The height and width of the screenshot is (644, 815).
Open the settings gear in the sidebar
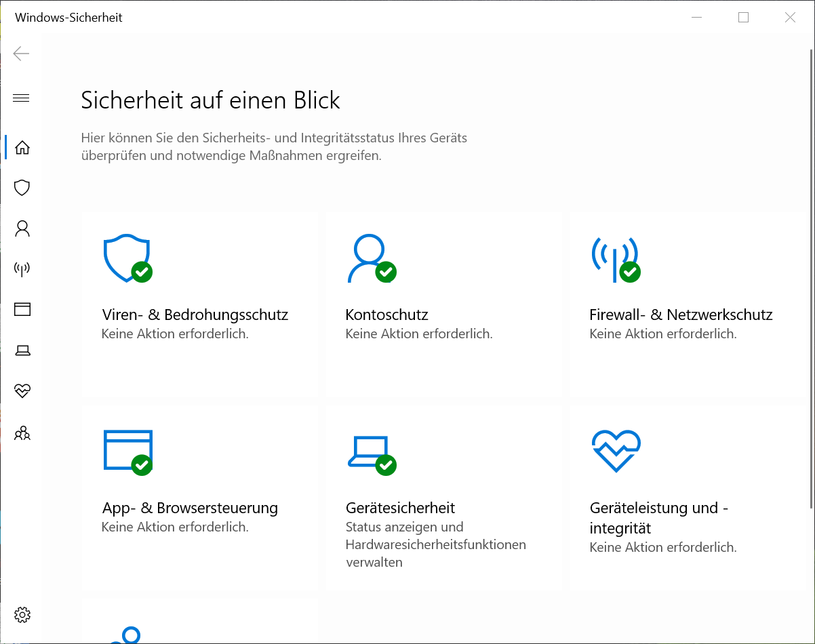22,615
